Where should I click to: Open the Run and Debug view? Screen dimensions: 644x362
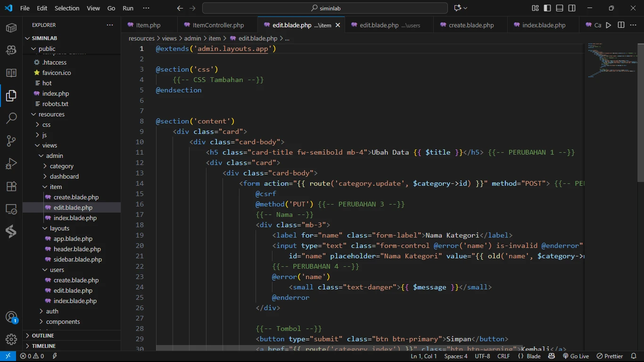11,164
